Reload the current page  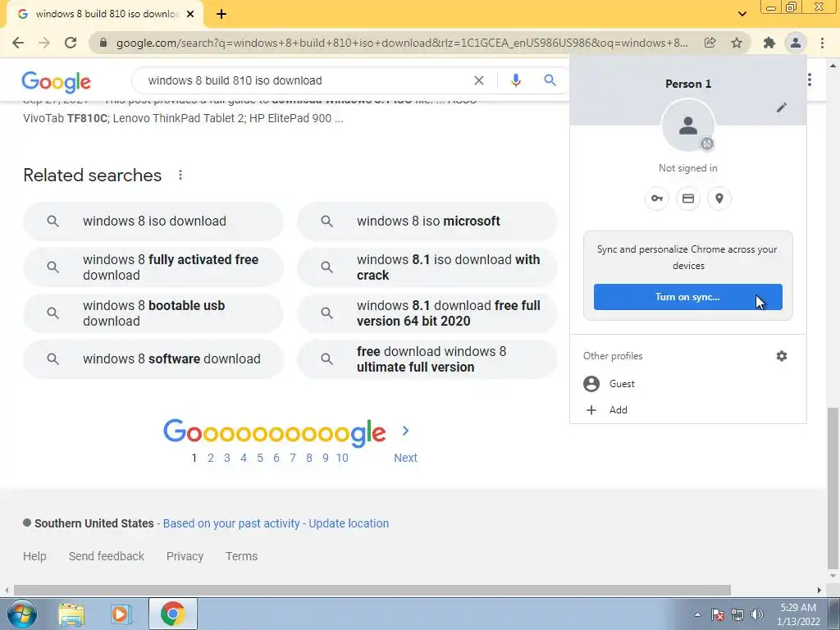coord(71,43)
